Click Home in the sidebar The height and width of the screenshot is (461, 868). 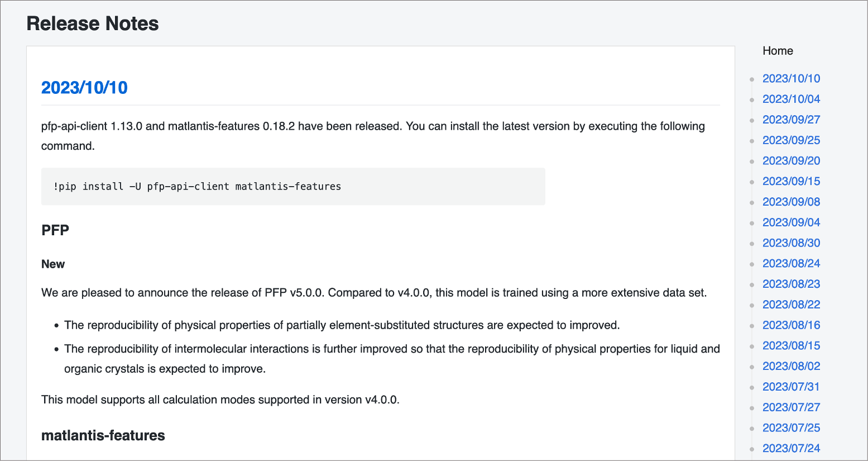pos(778,51)
